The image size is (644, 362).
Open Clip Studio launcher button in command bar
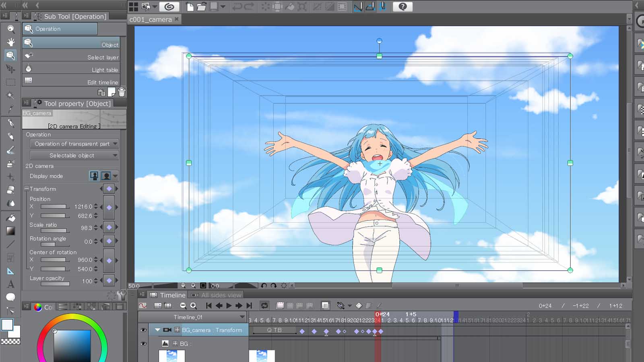(169, 6)
